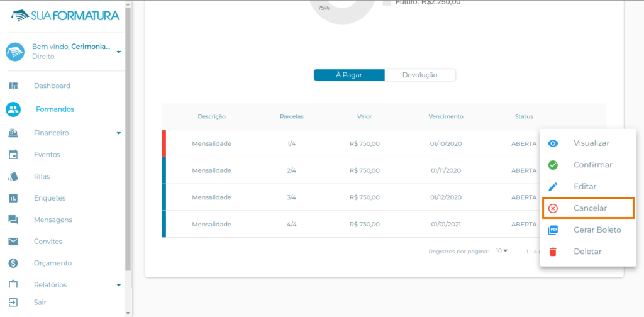Open Eventos calendar icon
The image size is (644, 317).
pos(13,155)
